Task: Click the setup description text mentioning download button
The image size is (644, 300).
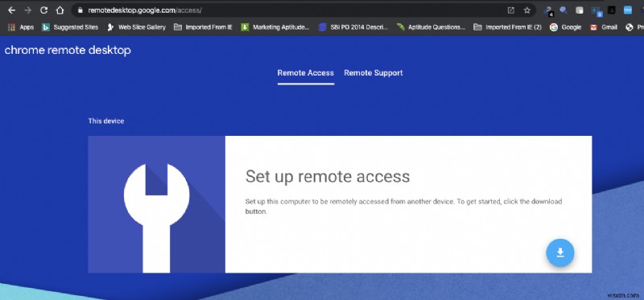Action: (404, 207)
